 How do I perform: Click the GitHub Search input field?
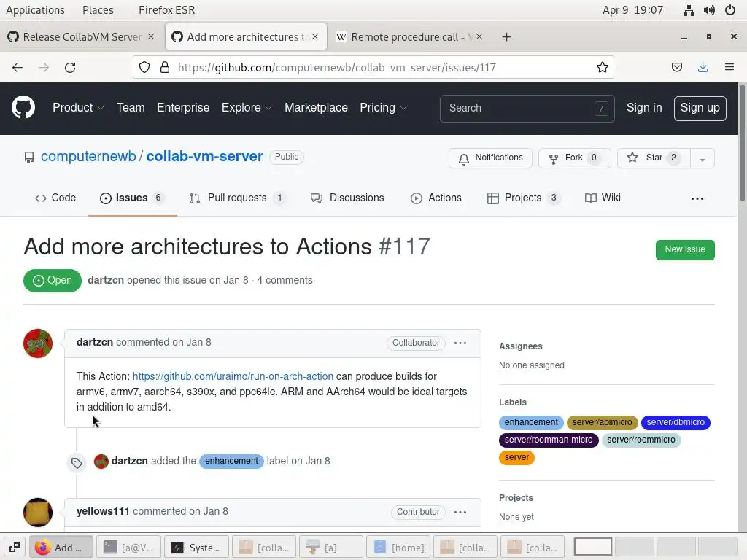(x=527, y=108)
